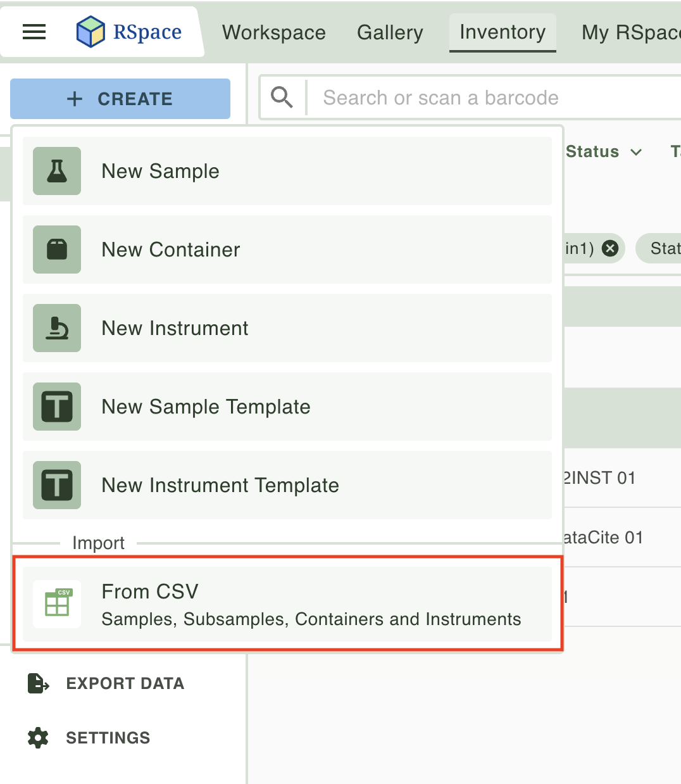Screen dimensions: 681x784
Task: Choose New Container from the menu
Action: tap(287, 250)
